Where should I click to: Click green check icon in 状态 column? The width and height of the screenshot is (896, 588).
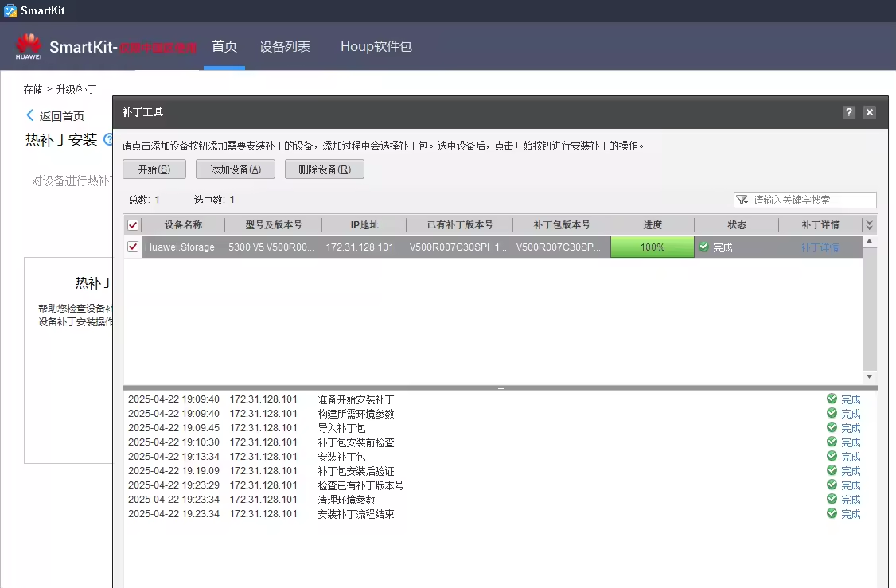(703, 247)
